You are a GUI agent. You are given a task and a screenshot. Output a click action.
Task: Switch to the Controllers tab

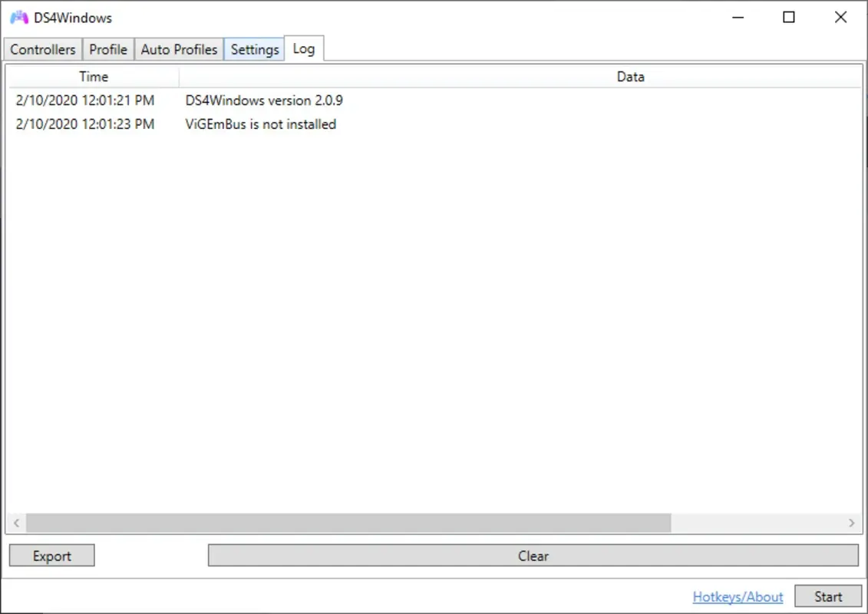(x=42, y=49)
